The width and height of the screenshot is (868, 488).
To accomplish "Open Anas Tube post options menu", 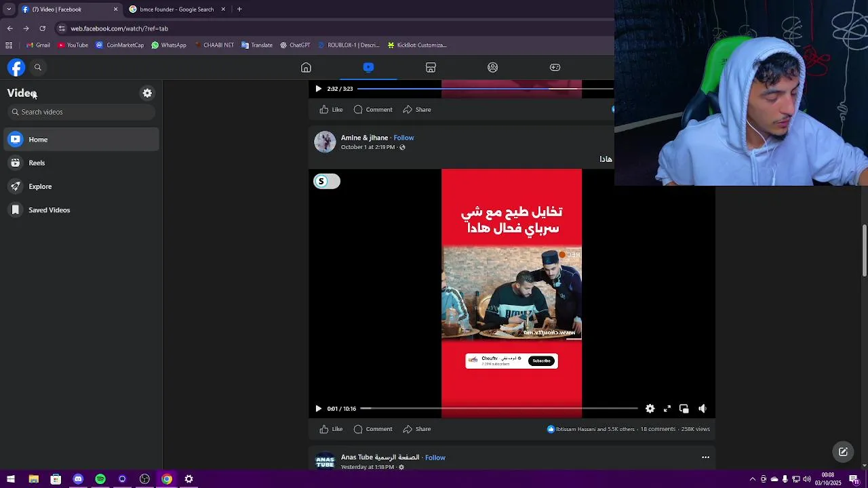I will click(x=705, y=457).
